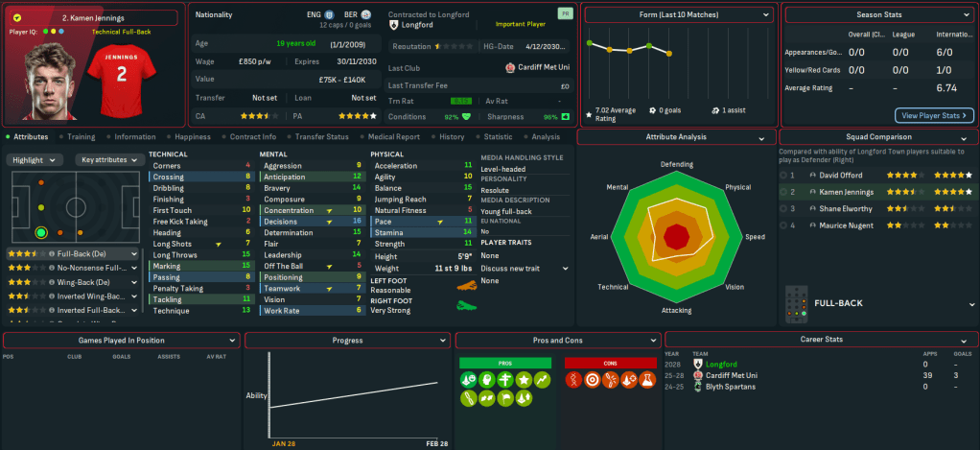Screen dimensions: 980x450
Task: Click the green right foot boot icon
Action: [x=468, y=305]
